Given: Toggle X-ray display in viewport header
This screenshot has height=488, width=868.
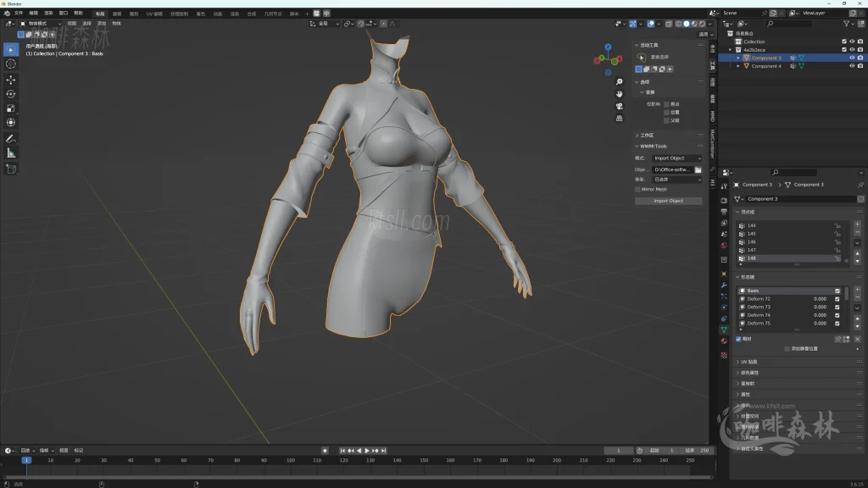Looking at the screenshot, I should [668, 24].
